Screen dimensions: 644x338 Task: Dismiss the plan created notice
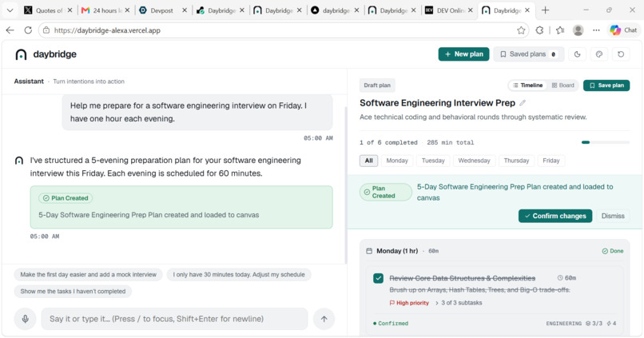[612, 216]
